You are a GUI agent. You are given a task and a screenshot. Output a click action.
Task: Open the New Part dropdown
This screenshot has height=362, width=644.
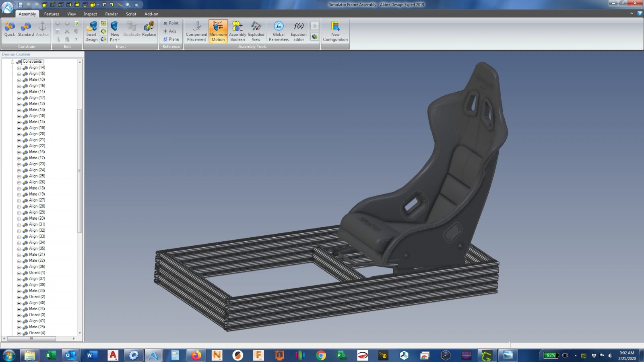click(x=115, y=31)
